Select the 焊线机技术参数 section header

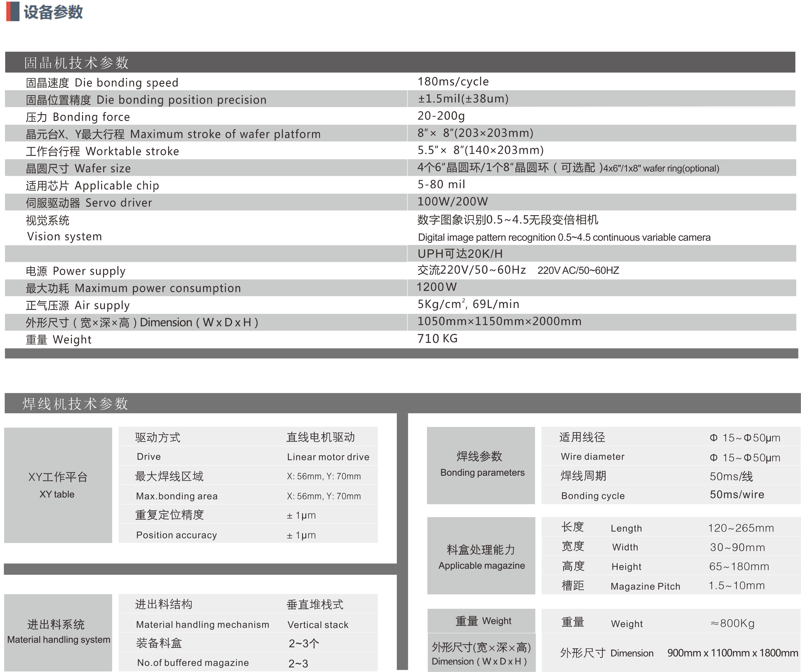click(x=75, y=403)
